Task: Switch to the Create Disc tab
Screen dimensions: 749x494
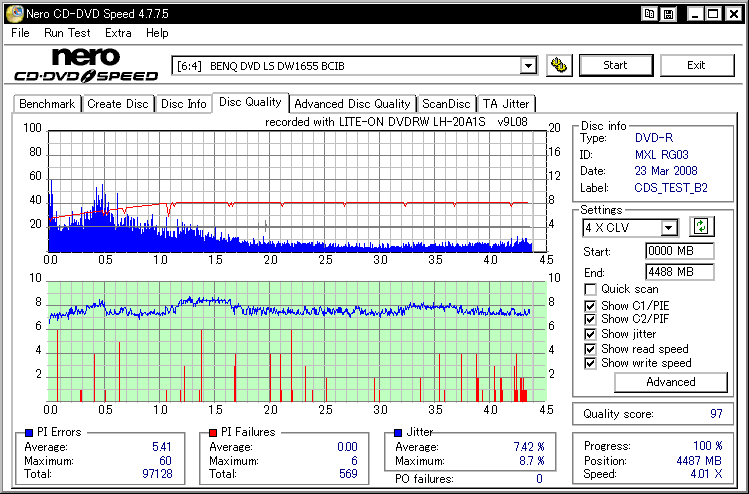Action: pyautogui.click(x=118, y=104)
